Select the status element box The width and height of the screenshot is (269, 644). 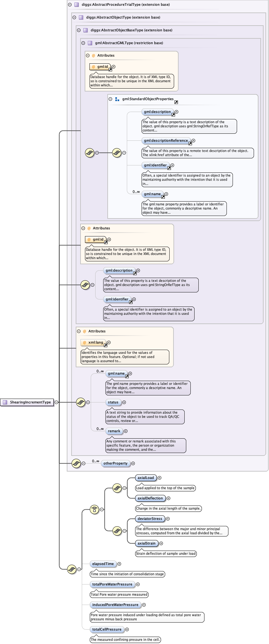113,402
